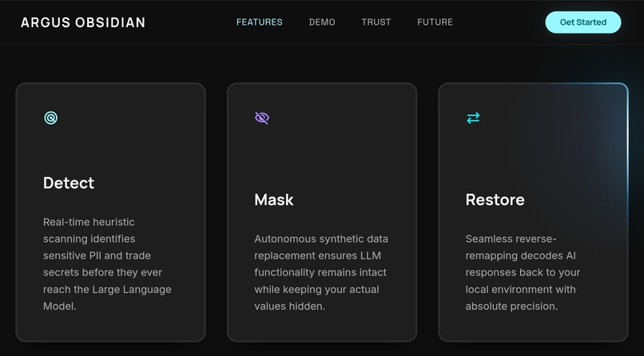
Task: Open the Trust nav link
Action: (376, 22)
